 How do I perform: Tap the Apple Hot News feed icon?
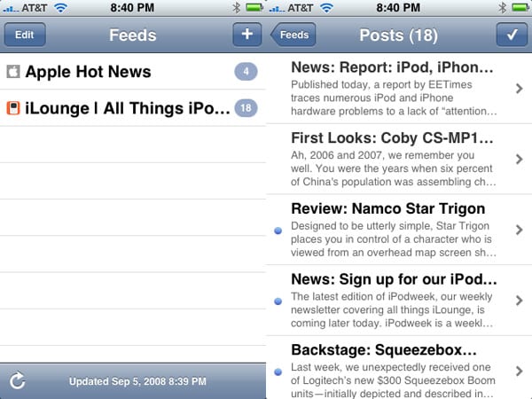click(x=13, y=72)
